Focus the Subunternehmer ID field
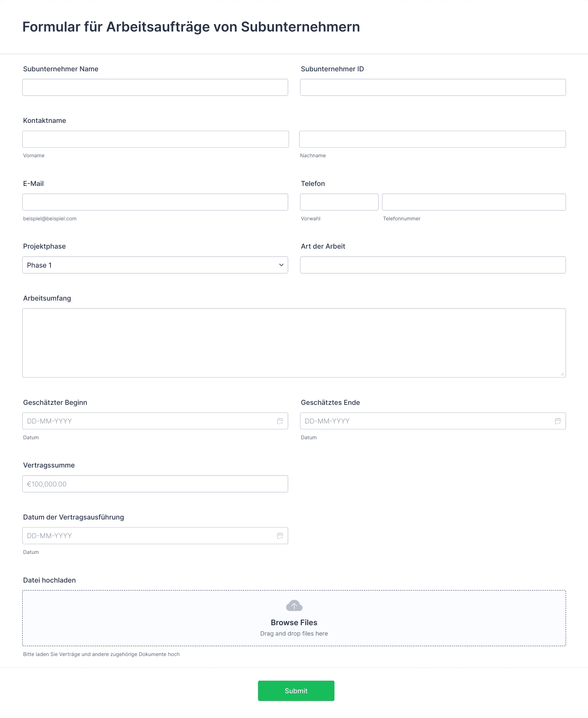Viewport: 588px width, 718px height. click(433, 87)
